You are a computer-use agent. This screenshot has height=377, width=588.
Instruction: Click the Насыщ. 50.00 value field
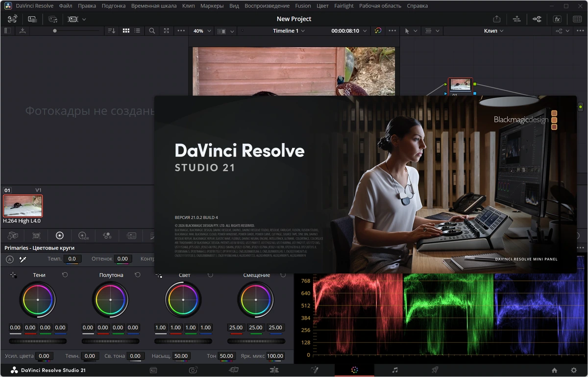181,356
